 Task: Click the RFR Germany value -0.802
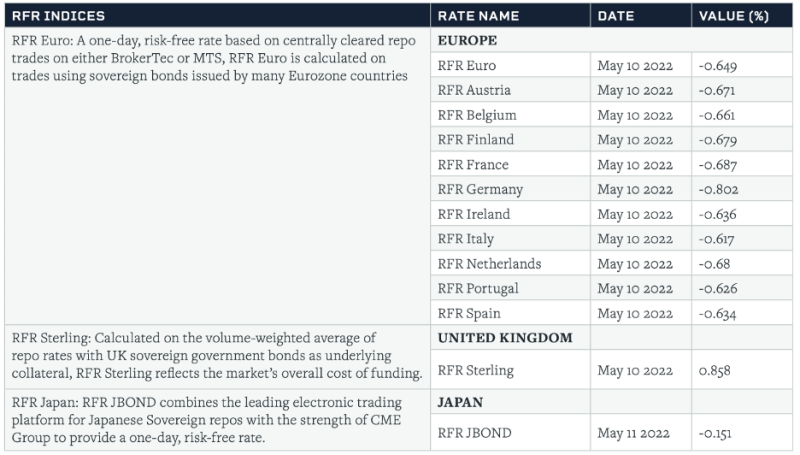pos(723,189)
